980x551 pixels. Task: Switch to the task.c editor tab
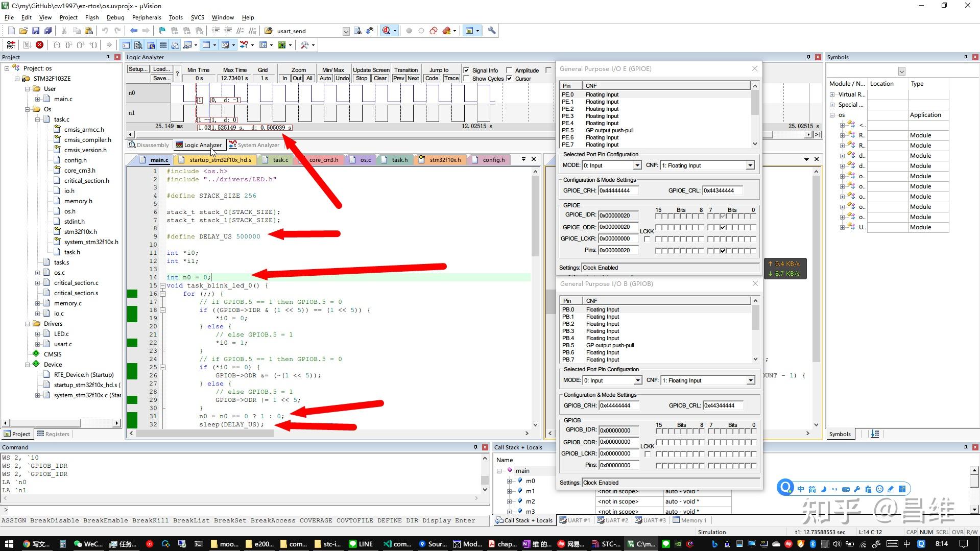tap(280, 160)
